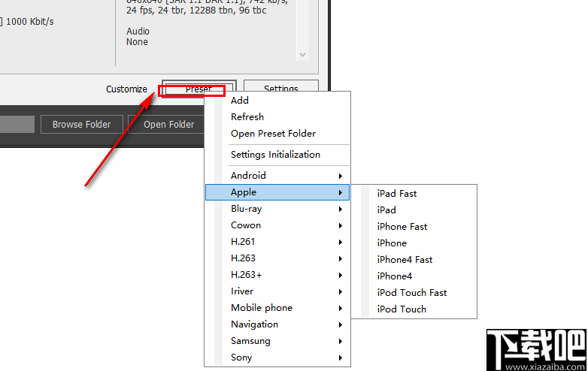Select Refresh in the preset menu
The height and width of the screenshot is (371, 588).
[277, 117]
